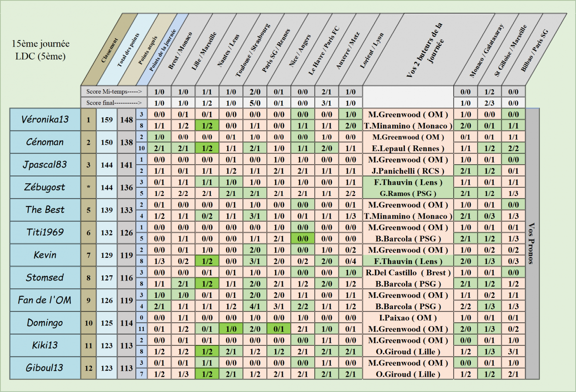Select the Paris SG / Rennes match header

(275, 51)
